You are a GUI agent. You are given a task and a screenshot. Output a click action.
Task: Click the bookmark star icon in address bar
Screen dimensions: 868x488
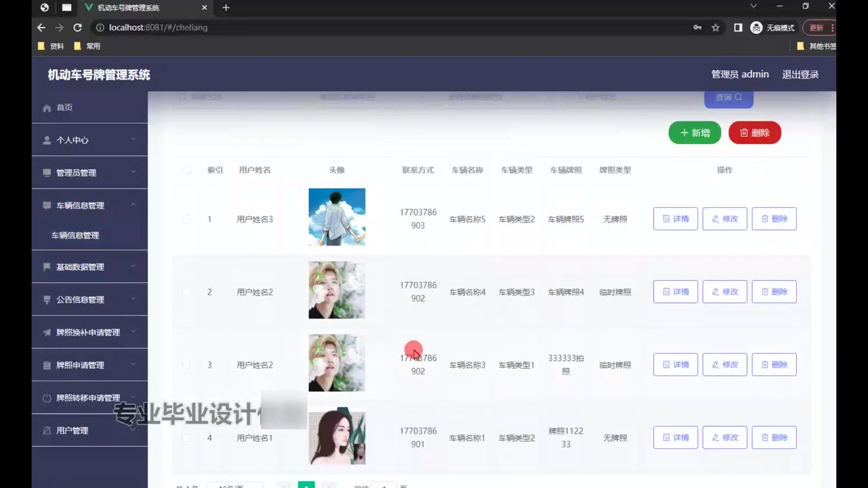click(x=715, y=28)
